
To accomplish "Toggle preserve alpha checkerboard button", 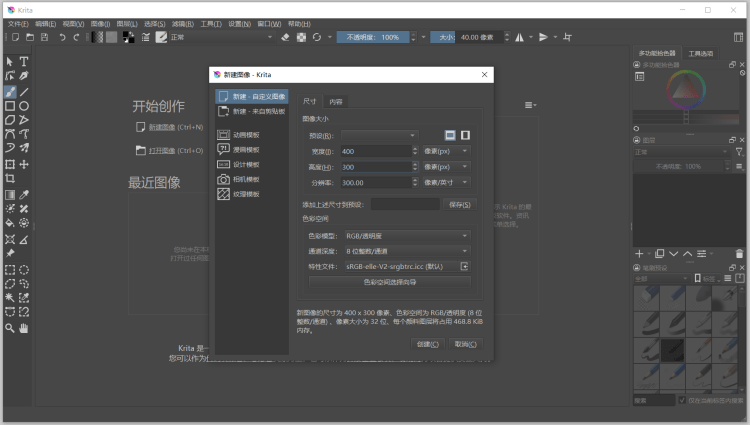I will (301, 37).
